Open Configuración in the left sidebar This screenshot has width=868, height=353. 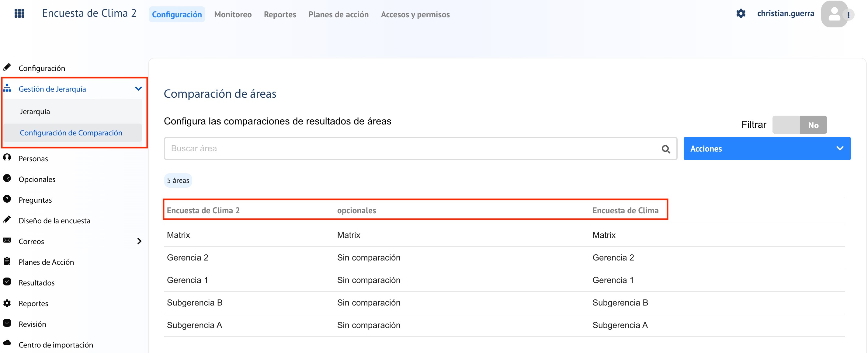[42, 68]
